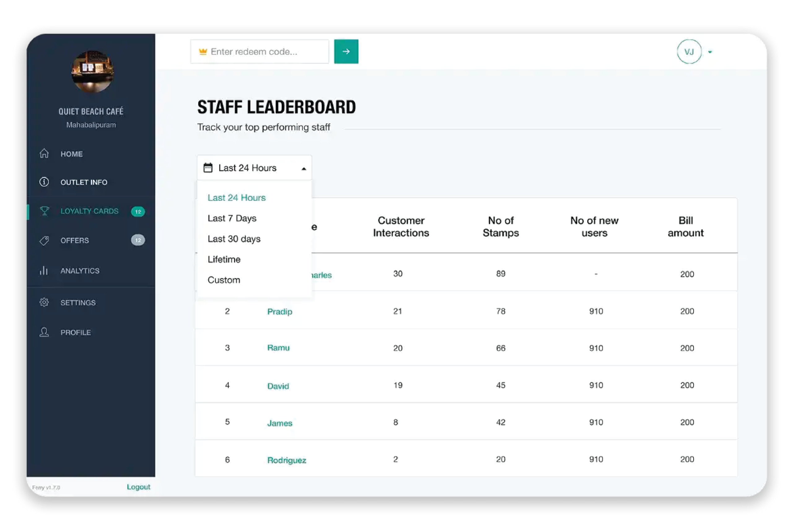793x532 pixels.
Task: Click the Home house icon
Action: 44,154
